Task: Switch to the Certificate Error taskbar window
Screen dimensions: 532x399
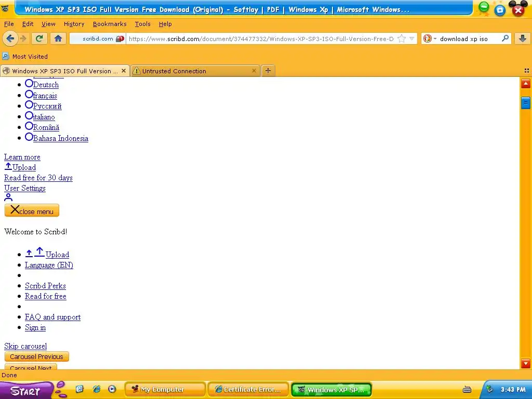Action: click(248, 390)
